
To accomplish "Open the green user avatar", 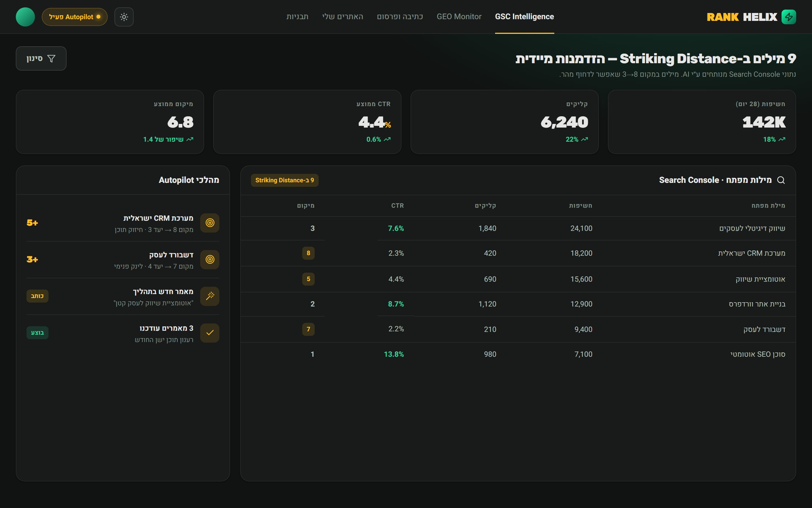I will [25, 17].
